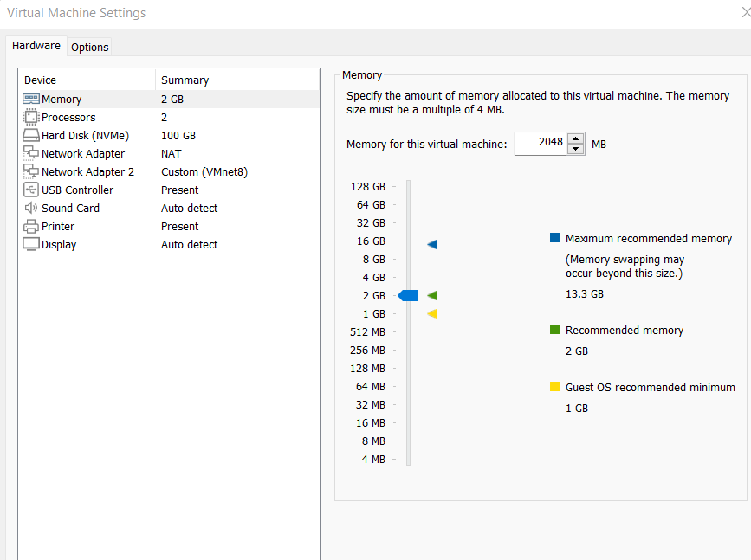
Task: Select the Hard Disk (NVMe) icon
Action: click(31, 135)
